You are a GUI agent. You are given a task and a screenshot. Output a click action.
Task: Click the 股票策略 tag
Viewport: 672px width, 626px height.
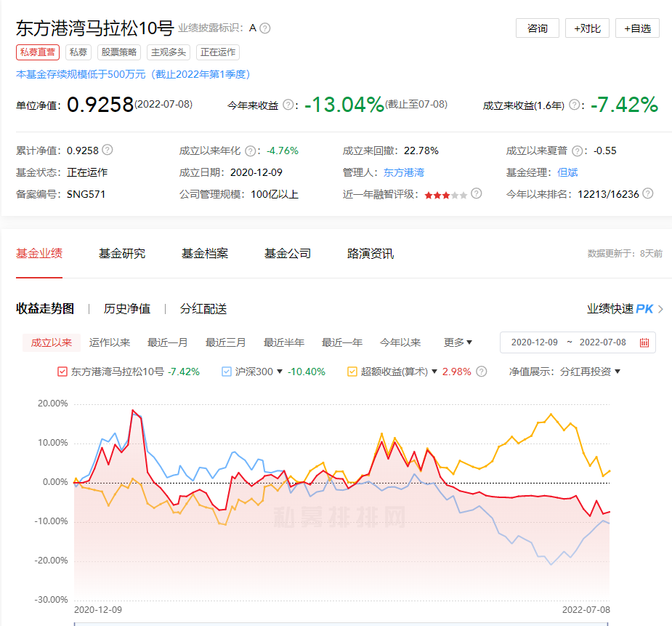tap(118, 52)
